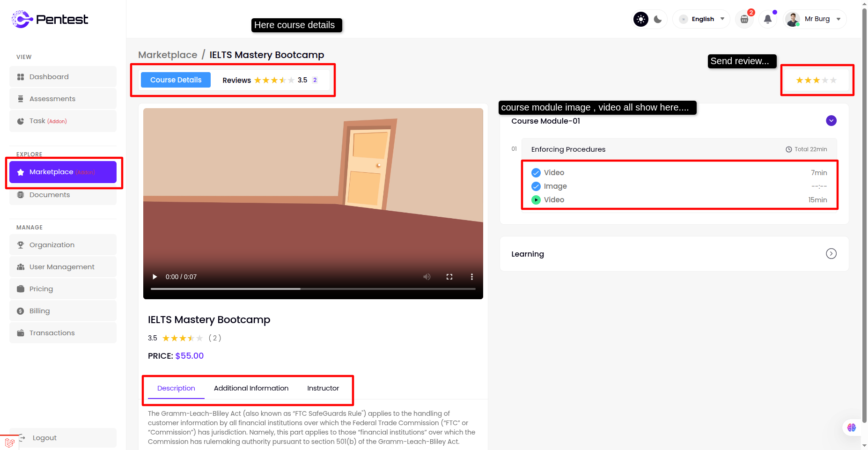Mute the video volume icon
The height and width of the screenshot is (450, 868).
427,277
